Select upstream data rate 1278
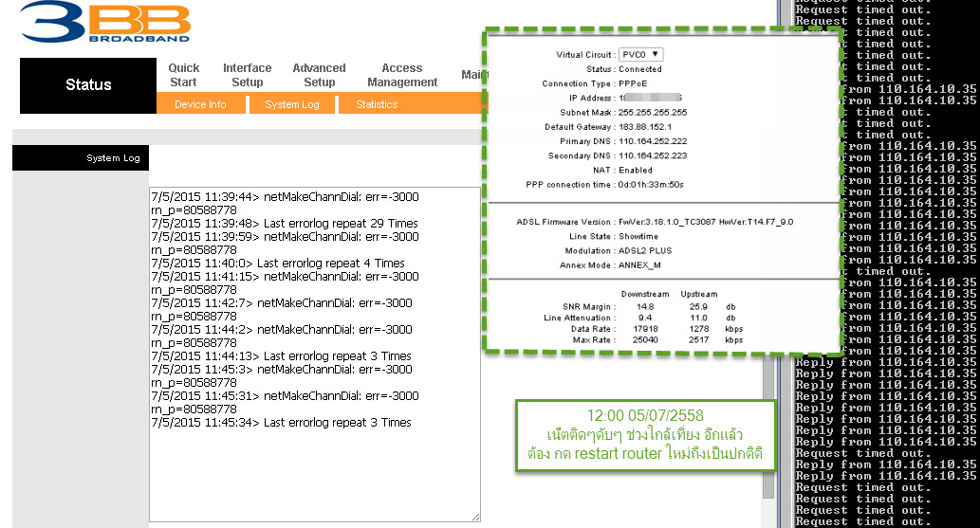This screenshot has width=980, height=528. click(699, 329)
